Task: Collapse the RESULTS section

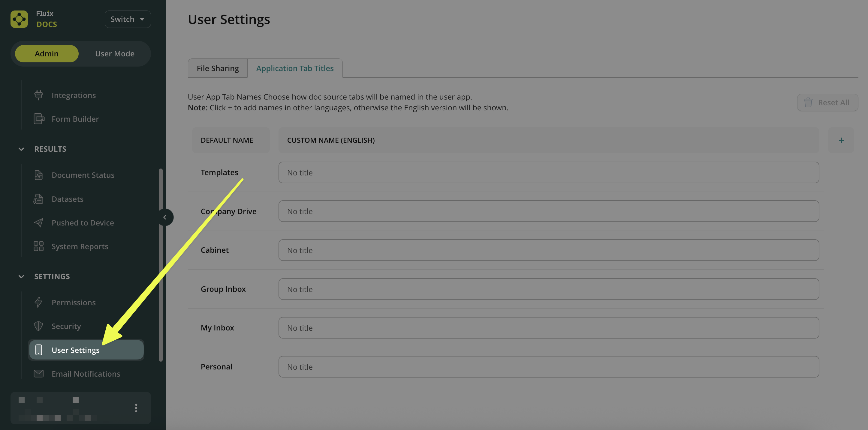Action: coord(21,149)
